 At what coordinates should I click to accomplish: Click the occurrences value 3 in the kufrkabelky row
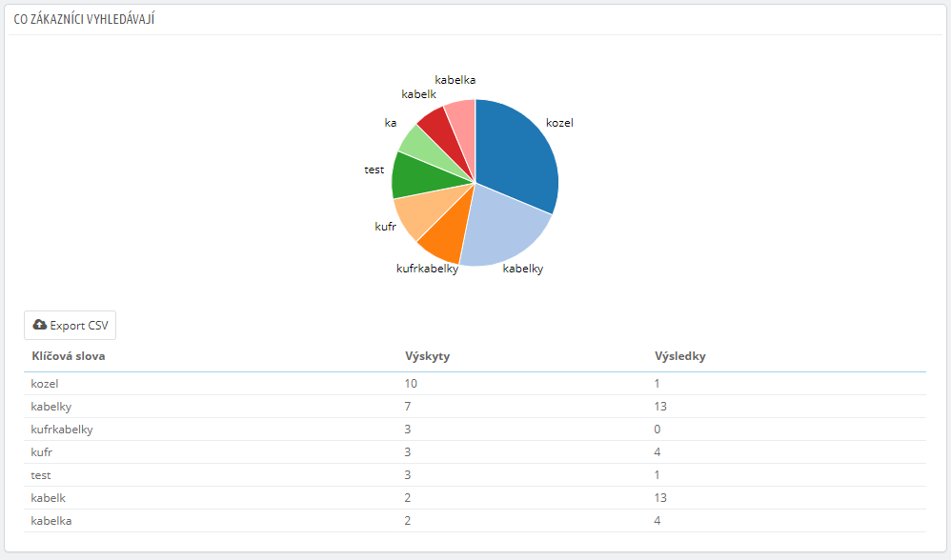(408, 430)
